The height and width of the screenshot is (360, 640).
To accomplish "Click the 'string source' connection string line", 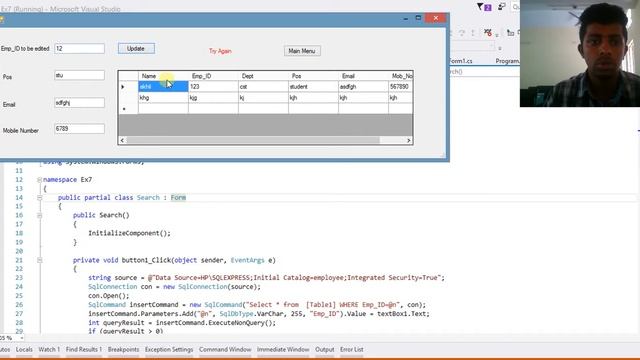I will [x=266, y=278].
